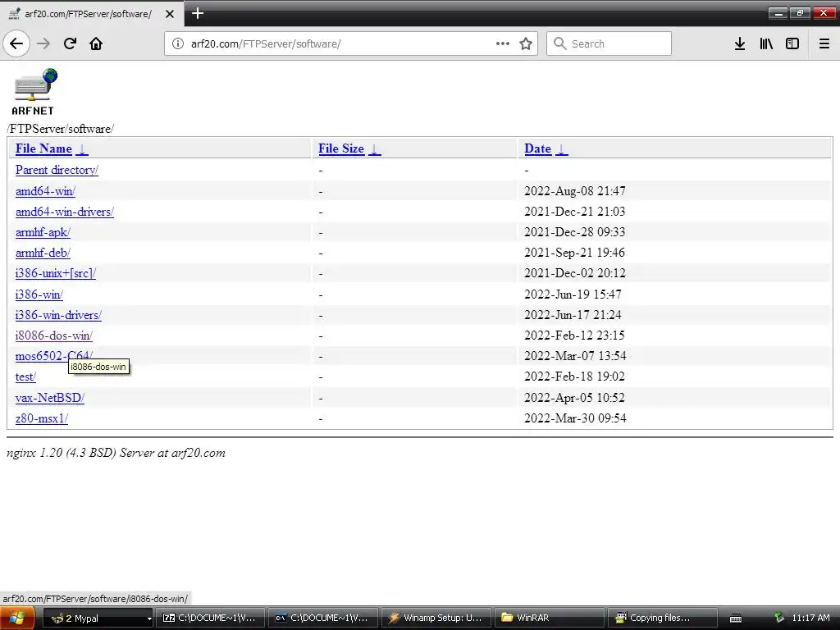Toggle the sidebar view icon

tap(792, 43)
